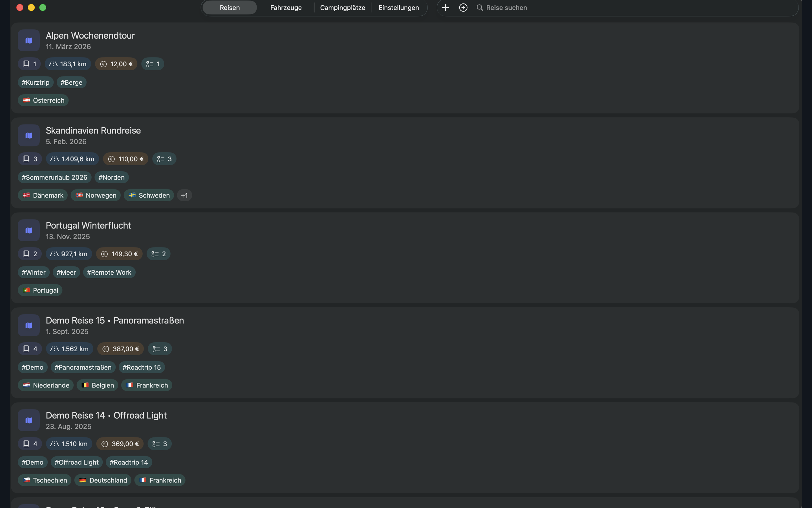Image resolution: width=812 pixels, height=508 pixels.
Task: Click the 1.510 km distance badge
Action: click(69, 444)
